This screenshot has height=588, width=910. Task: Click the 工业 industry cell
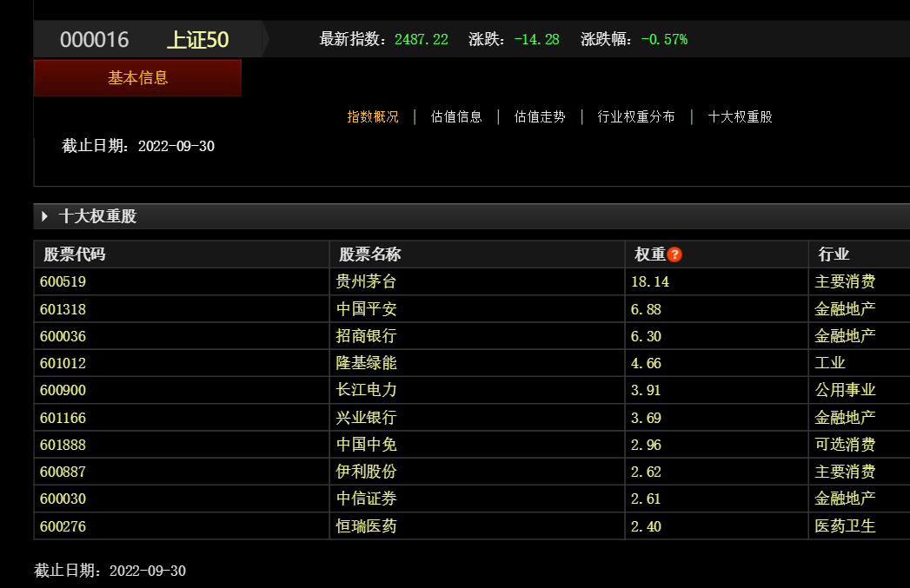830,364
